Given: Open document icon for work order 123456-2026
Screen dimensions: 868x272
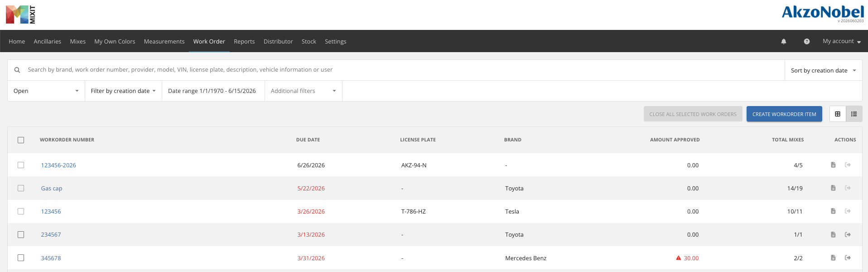Looking at the screenshot, I should click(833, 165).
